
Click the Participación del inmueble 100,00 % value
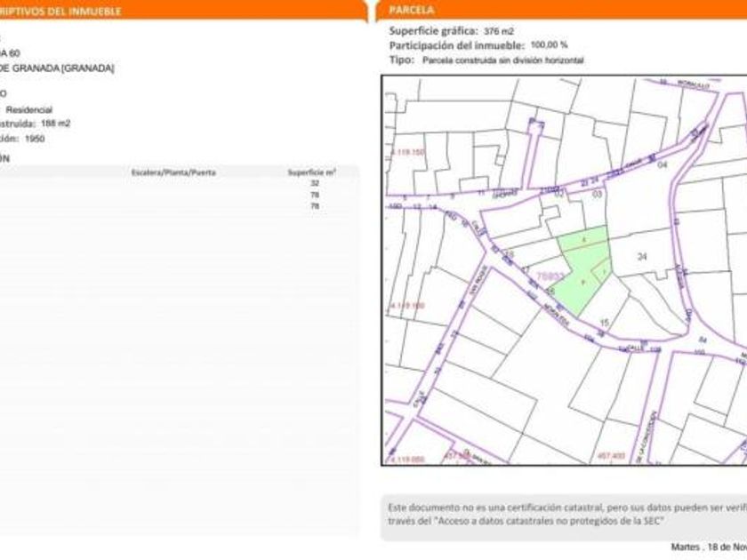pos(549,45)
